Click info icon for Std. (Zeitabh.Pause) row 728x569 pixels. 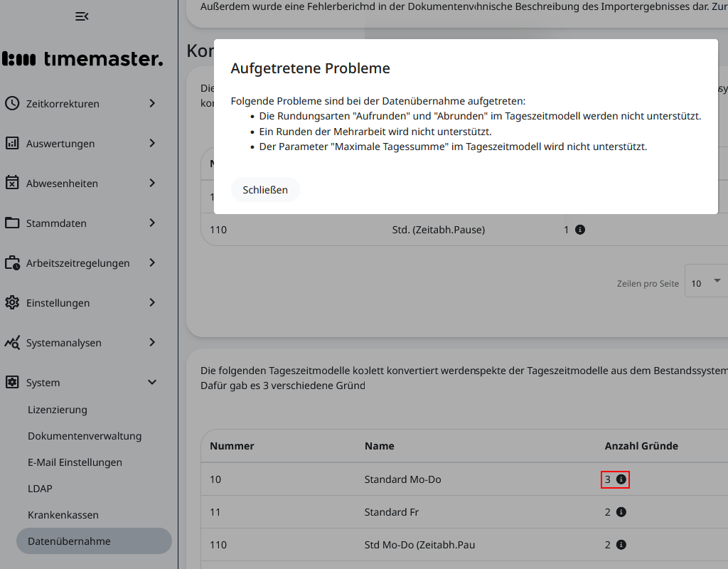click(x=580, y=230)
